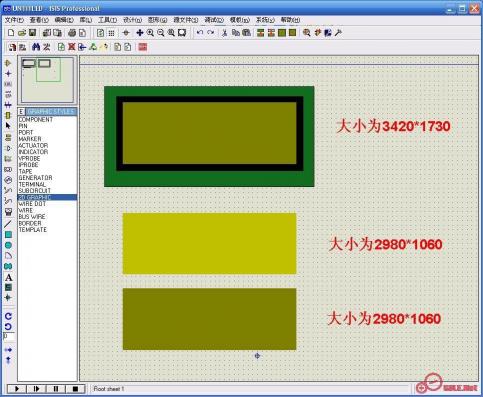Select the 2D graphics circle tool

point(8,246)
